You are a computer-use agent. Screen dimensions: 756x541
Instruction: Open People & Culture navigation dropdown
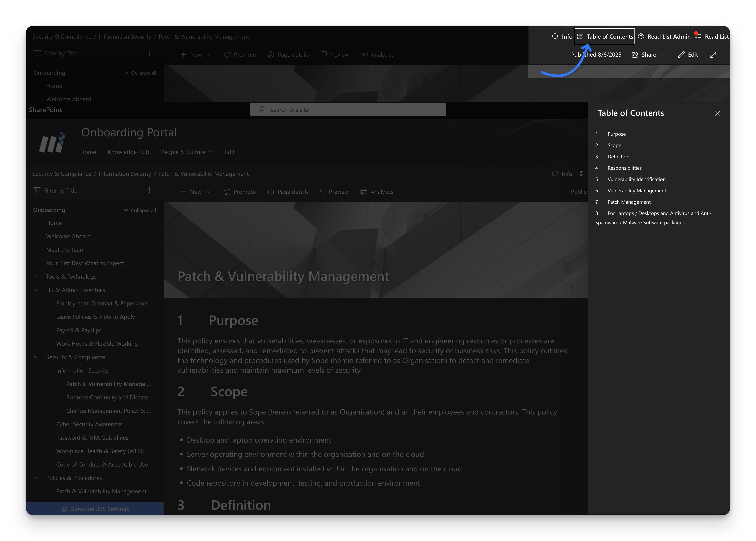tap(186, 152)
